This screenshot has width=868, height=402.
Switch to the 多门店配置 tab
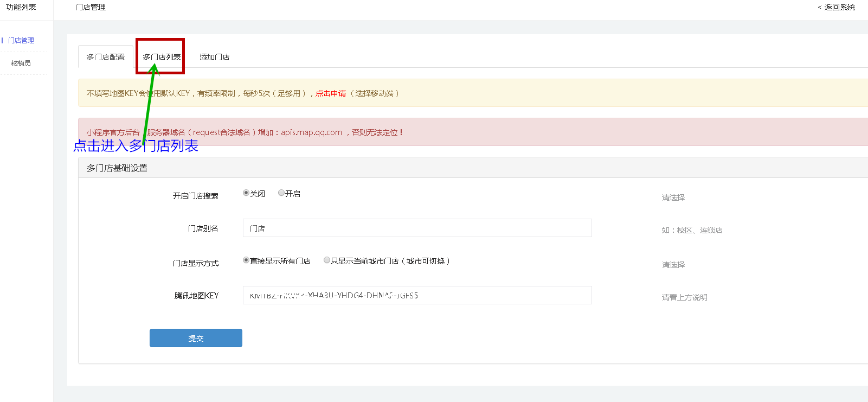pyautogui.click(x=106, y=57)
